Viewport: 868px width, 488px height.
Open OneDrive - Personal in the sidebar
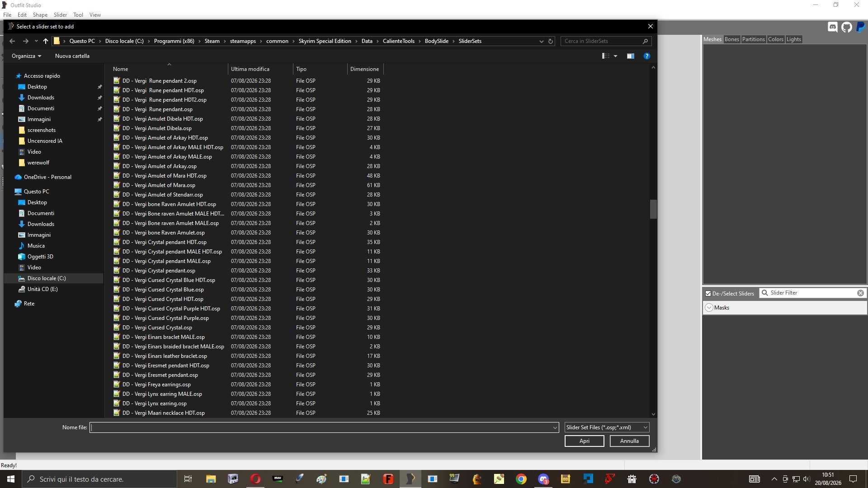click(47, 177)
